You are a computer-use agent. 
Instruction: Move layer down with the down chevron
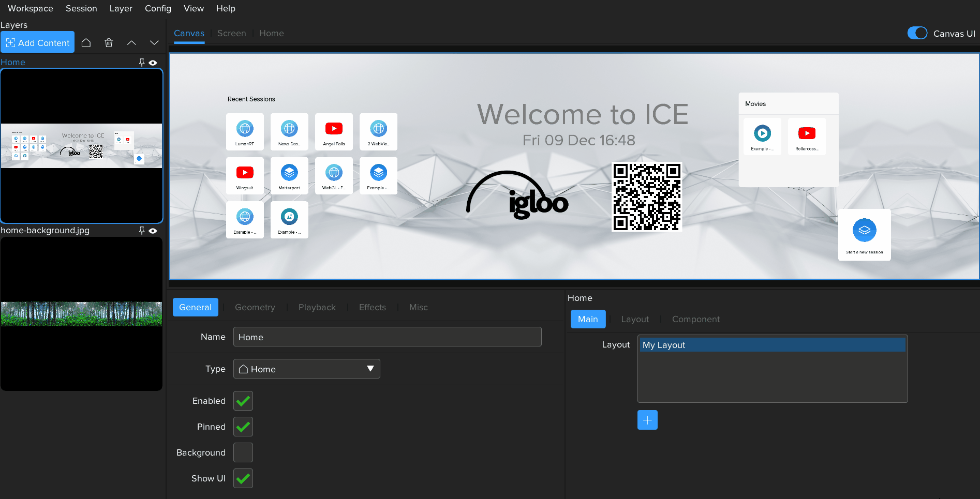coord(154,43)
